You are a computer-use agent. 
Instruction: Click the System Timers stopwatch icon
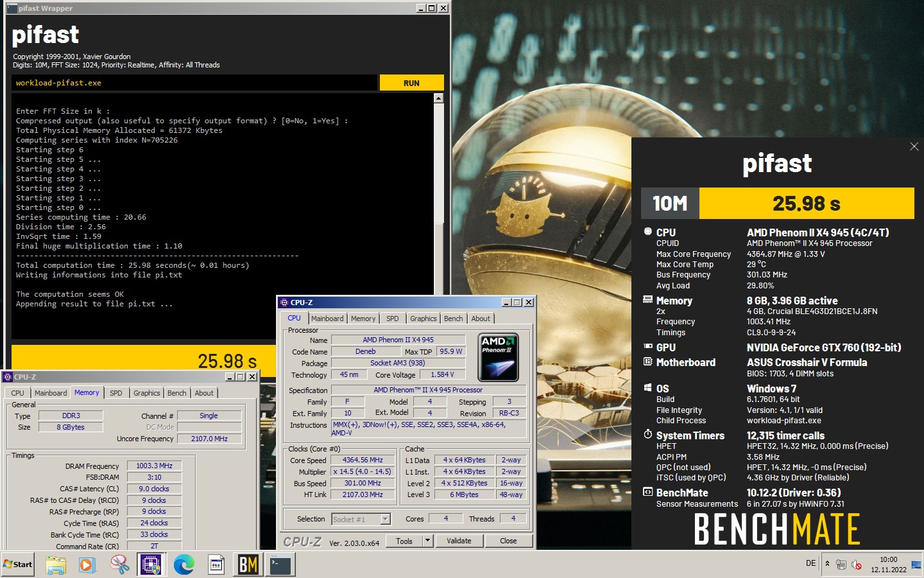pyautogui.click(x=647, y=435)
